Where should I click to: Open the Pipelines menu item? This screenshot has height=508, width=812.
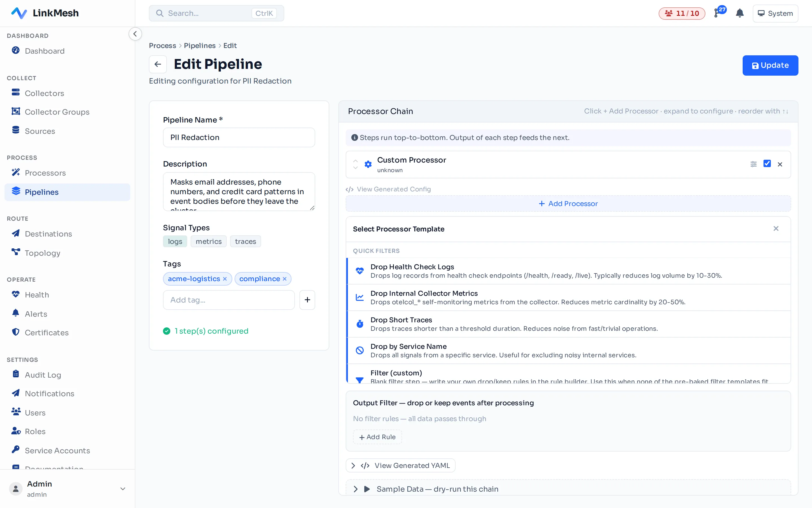coord(67,192)
